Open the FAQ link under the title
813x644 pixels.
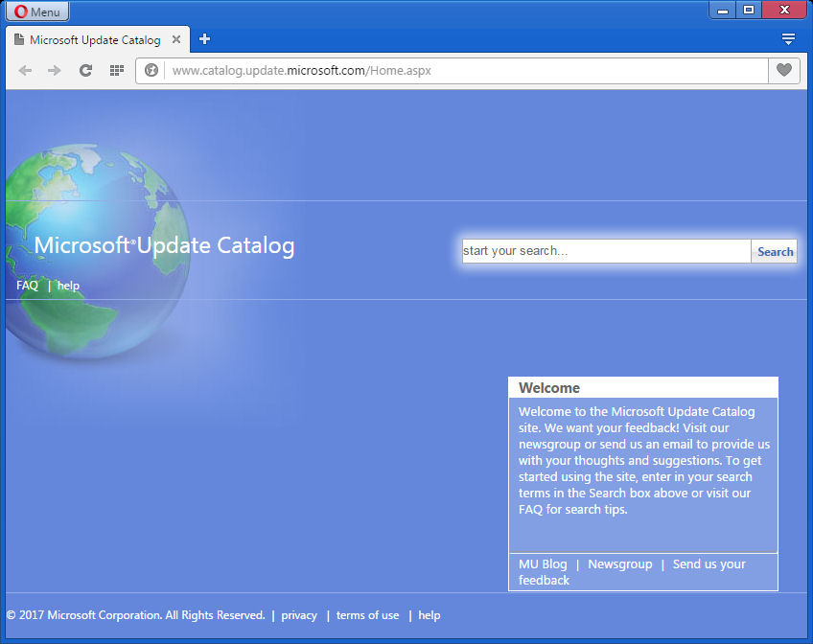pos(27,286)
